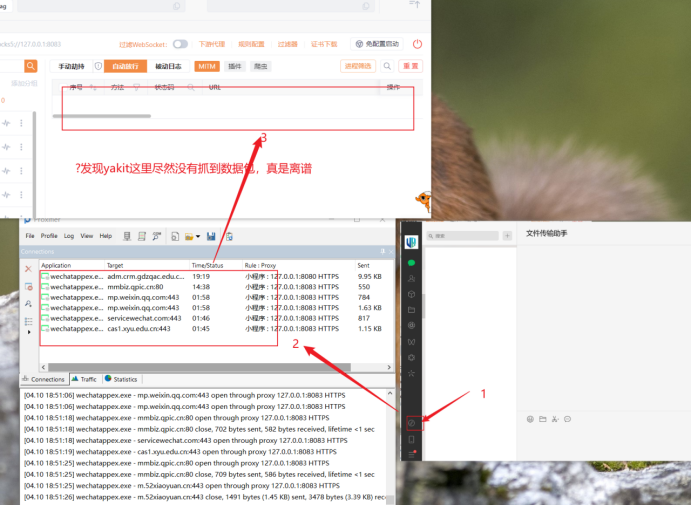Screen dimensions: 691x505
Task: Select the 被动日志 mode tab
Action: (168, 66)
